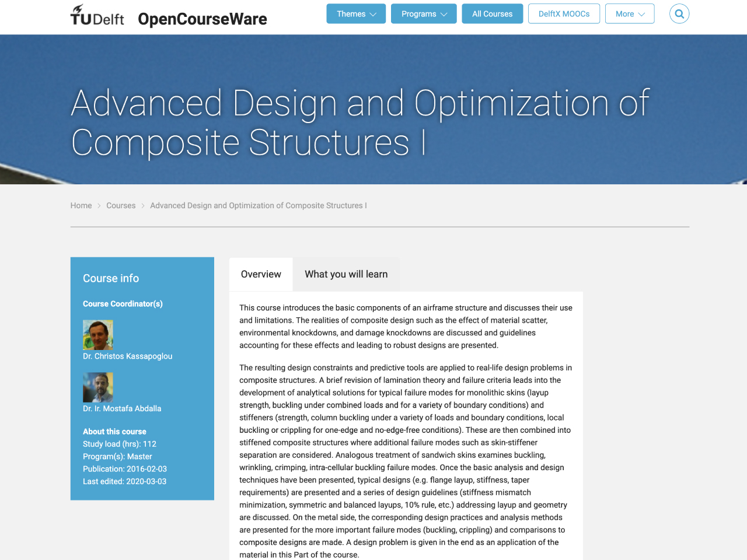The image size is (747, 560).
Task: Click the name Dr. Christos Kassapoglou
Action: [128, 356]
